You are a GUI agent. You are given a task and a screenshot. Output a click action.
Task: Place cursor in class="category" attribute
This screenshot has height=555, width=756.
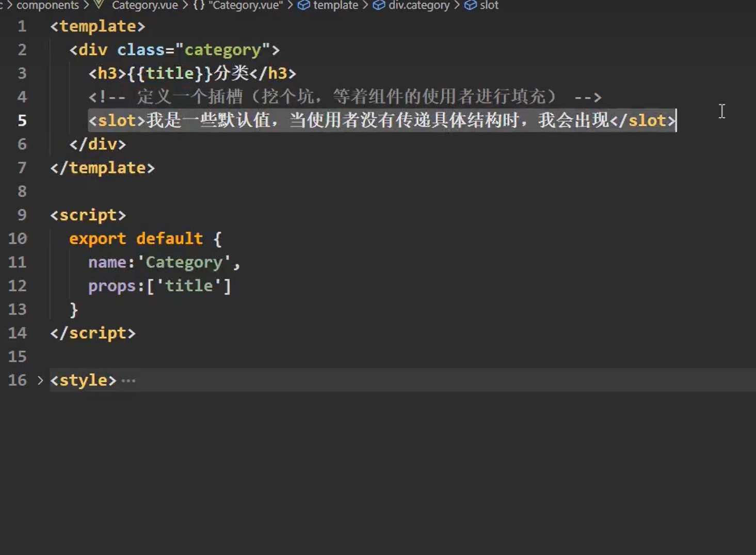click(x=194, y=50)
